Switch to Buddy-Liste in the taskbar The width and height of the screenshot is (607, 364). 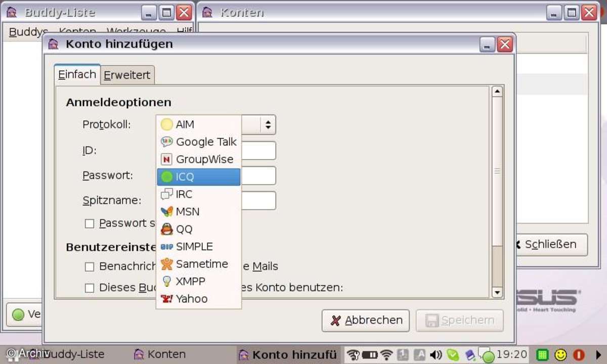67,354
